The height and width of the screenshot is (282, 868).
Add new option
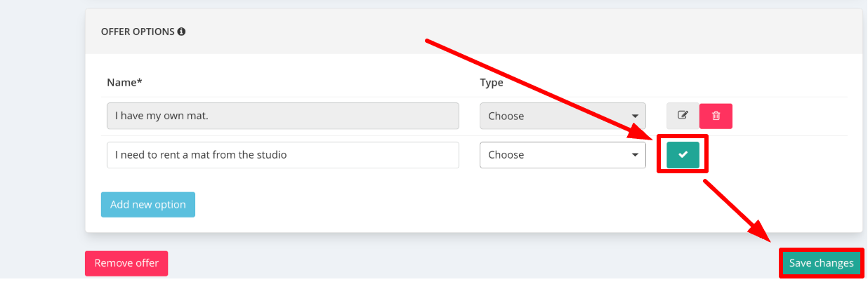[148, 205]
